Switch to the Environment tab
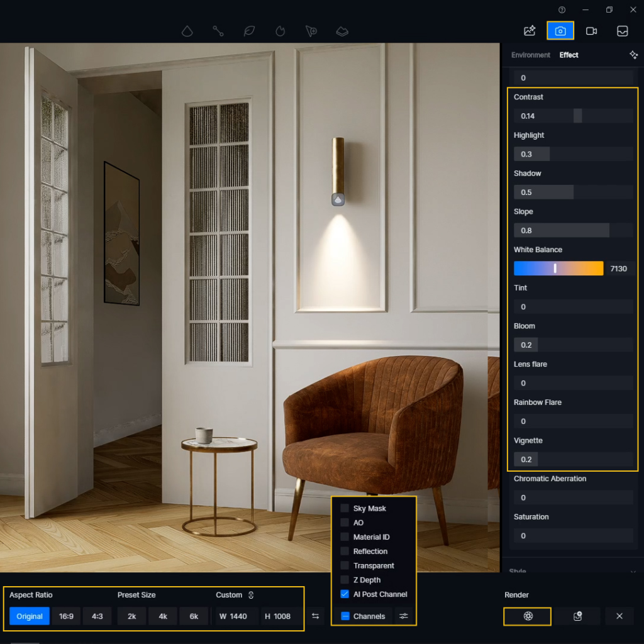This screenshot has width=644, height=644. pos(530,55)
